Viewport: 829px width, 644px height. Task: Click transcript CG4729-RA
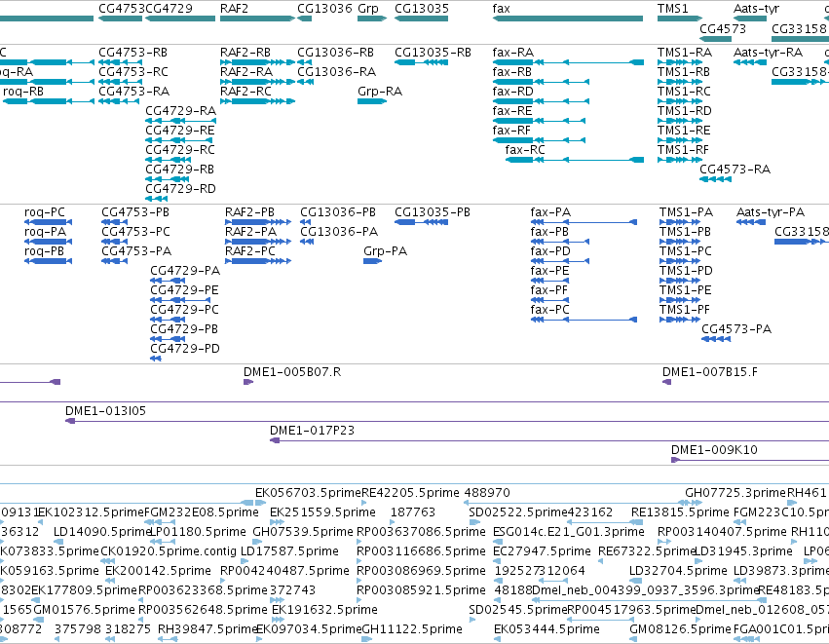[181, 111]
